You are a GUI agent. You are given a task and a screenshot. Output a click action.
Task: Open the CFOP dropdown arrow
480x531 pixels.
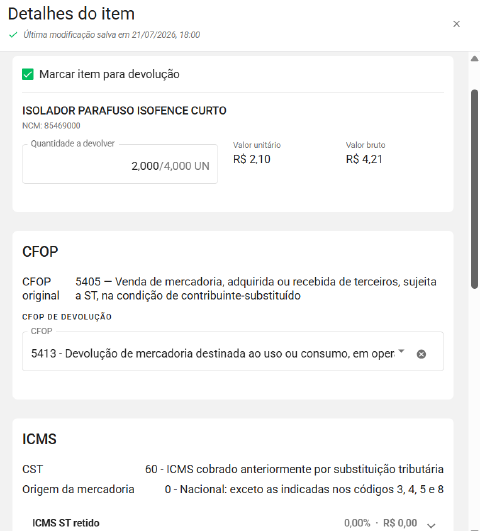pos(401,351)
